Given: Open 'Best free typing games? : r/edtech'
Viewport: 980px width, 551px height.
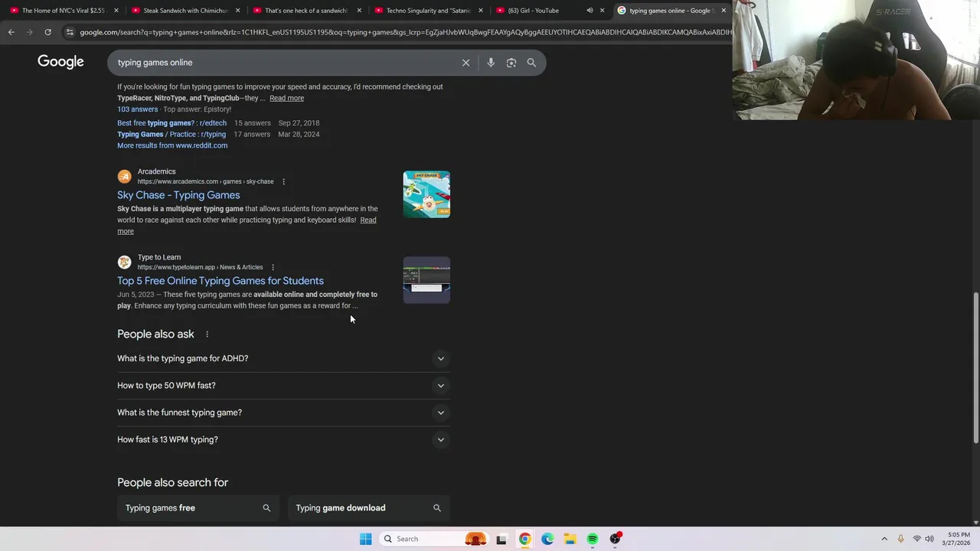Looking at the screenshot, I should tap(171, 123).
